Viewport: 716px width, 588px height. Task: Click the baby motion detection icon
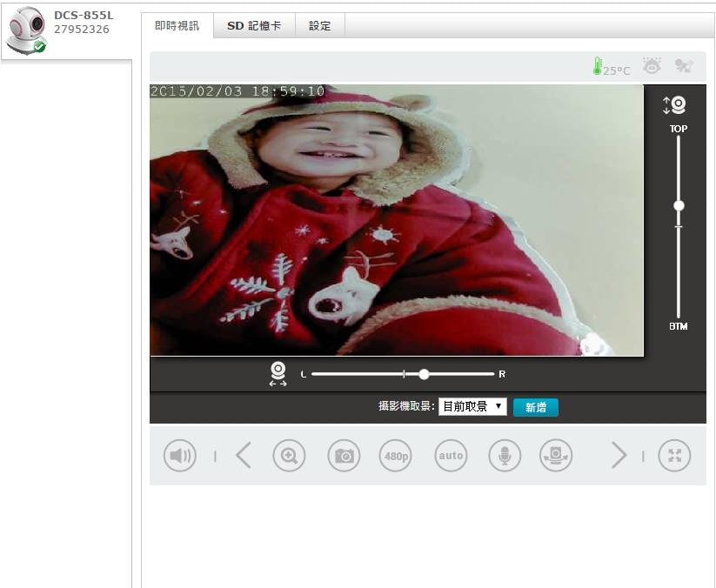(684, 65)
